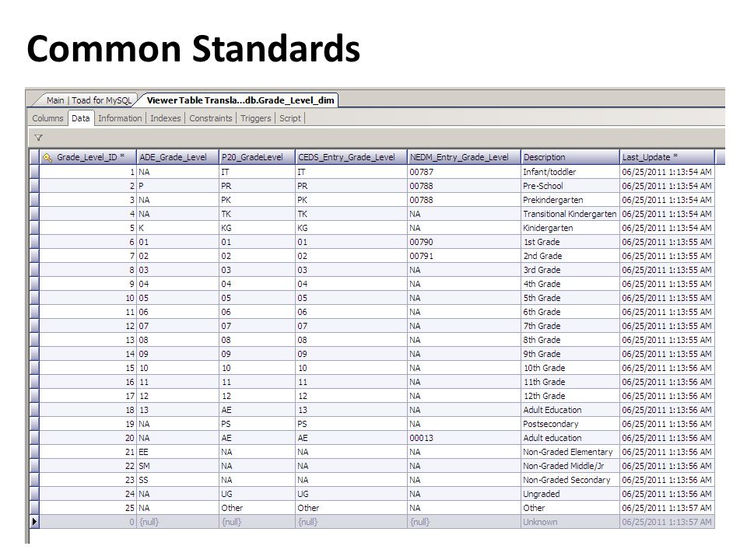Click the 'Non-Graded Secondary' cell
Image resolution: width=747 pixels, height=560 pixels.
coord(570,480)
